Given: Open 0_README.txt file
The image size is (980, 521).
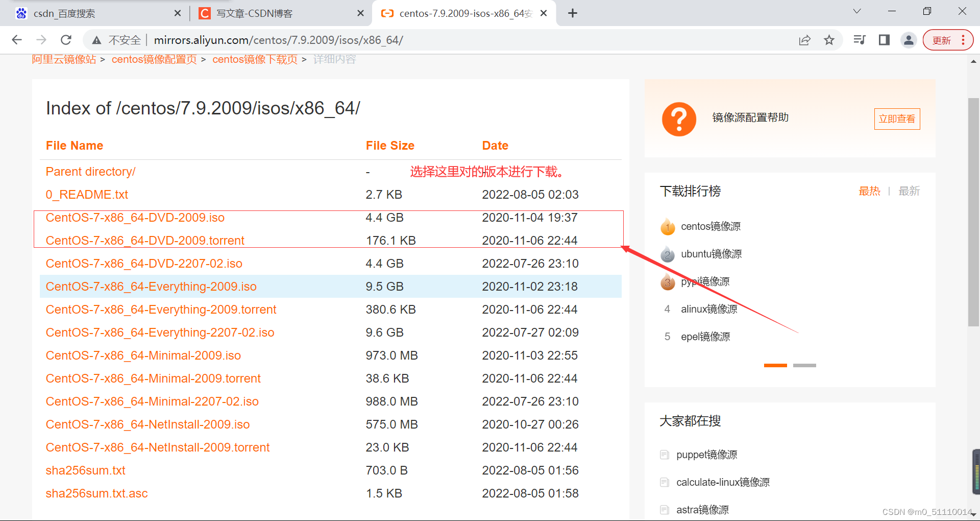Looking at the screenshot, I should click(x=87, y=195).
